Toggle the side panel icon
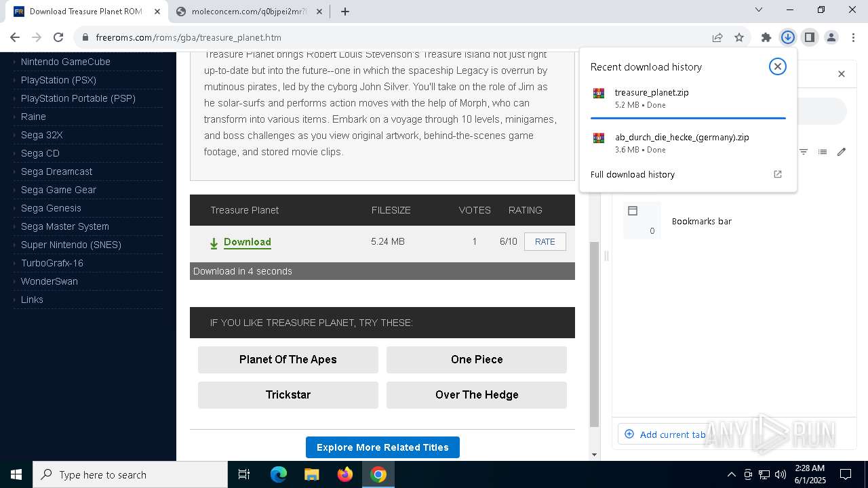Image resolution: width=868 pixels, height=488 pixels. click(x=809, y=37)
